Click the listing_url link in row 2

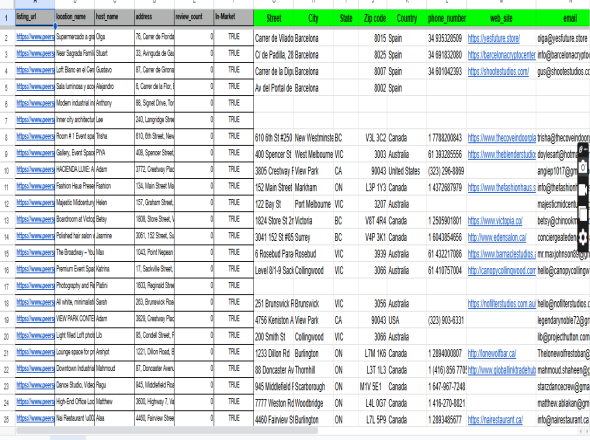pos(35,37)
